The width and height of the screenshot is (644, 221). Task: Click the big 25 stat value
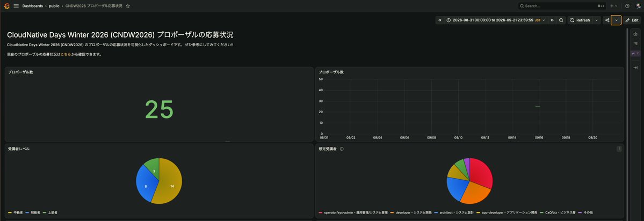coord(159,110)
